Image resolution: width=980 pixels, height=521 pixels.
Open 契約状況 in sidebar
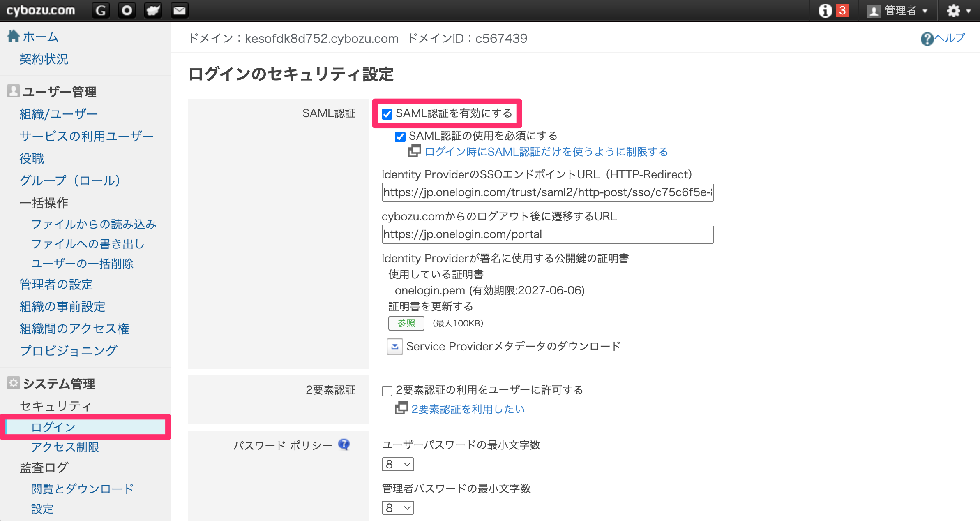tap(44, 59)
